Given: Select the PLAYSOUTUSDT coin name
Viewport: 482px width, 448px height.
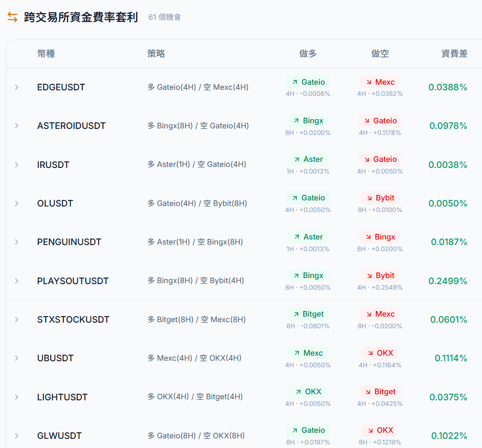Looking at the screenshot, I should pyautogui.click(x=73, y=281).
